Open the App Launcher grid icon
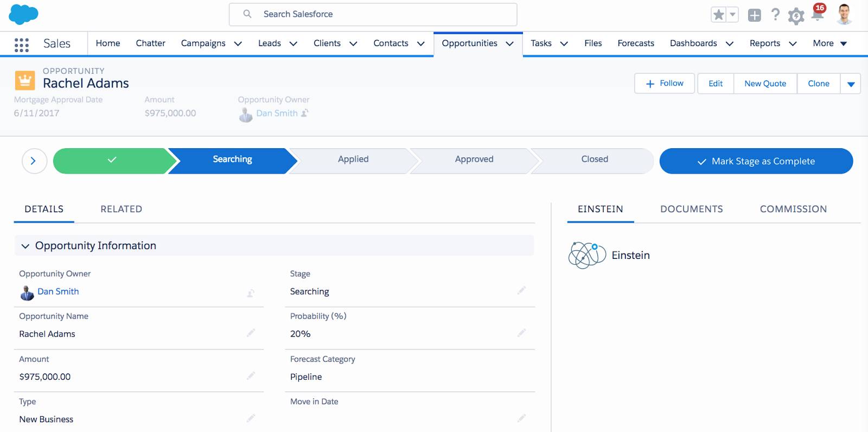 coord(22,45)
